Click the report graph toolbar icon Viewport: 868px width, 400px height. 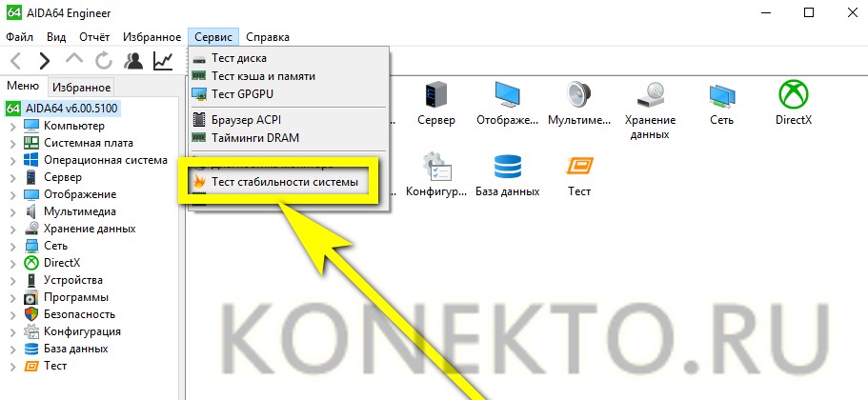pyautogui.click(x=163, y=60)
